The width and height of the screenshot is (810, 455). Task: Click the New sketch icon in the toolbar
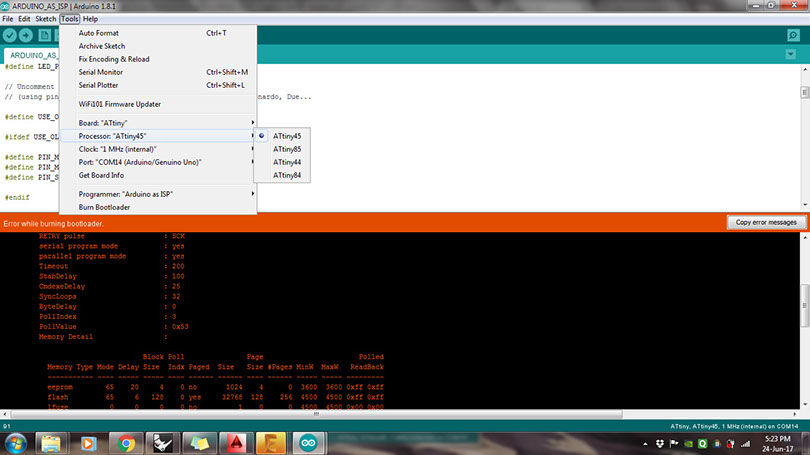(45, 35)
